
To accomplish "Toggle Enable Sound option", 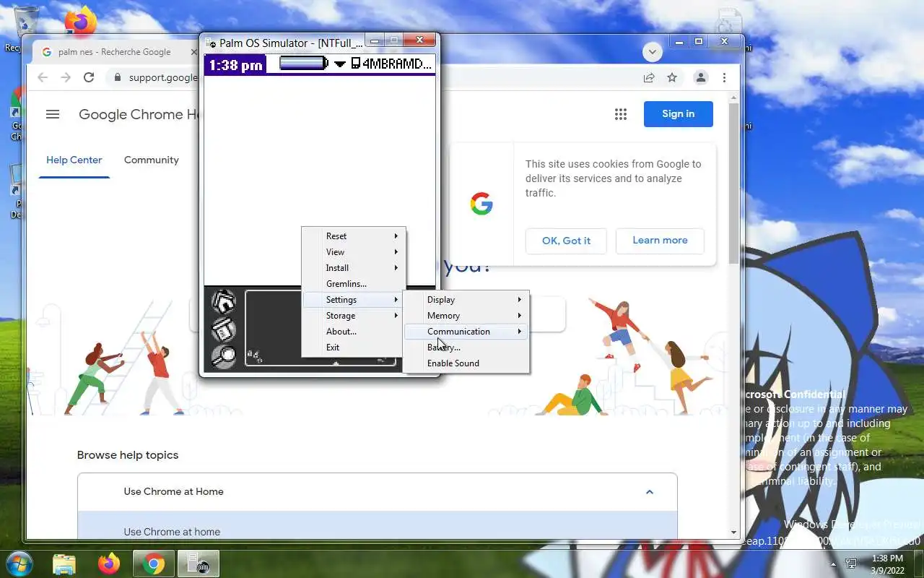I will [466, 363].
